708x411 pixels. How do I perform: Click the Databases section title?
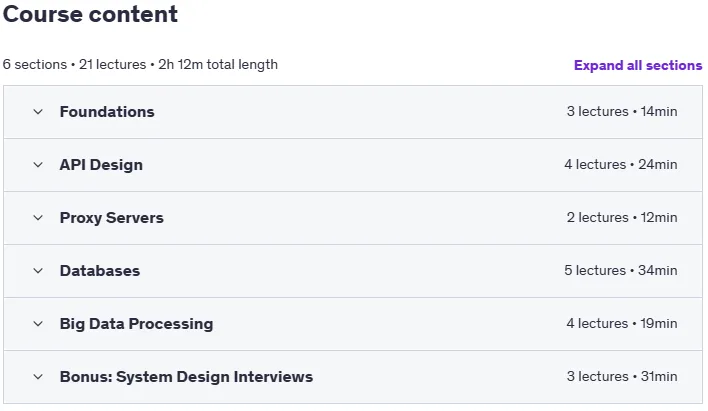pos(100,271)
